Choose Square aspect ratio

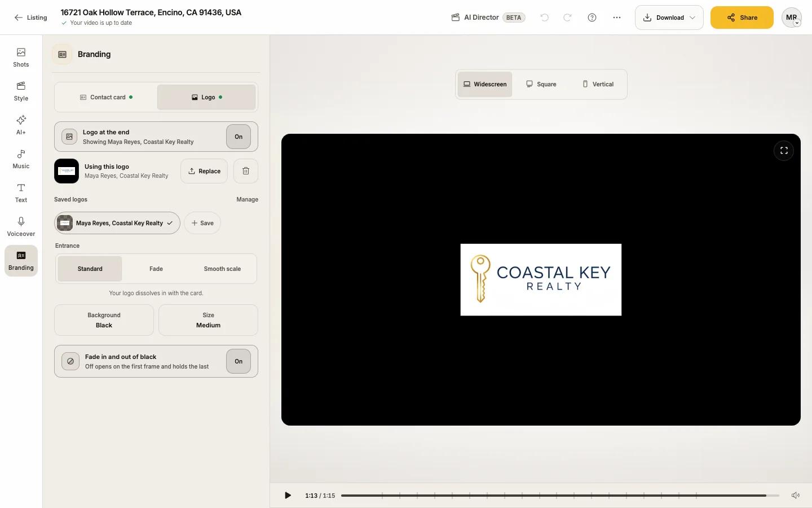[541, 84]
